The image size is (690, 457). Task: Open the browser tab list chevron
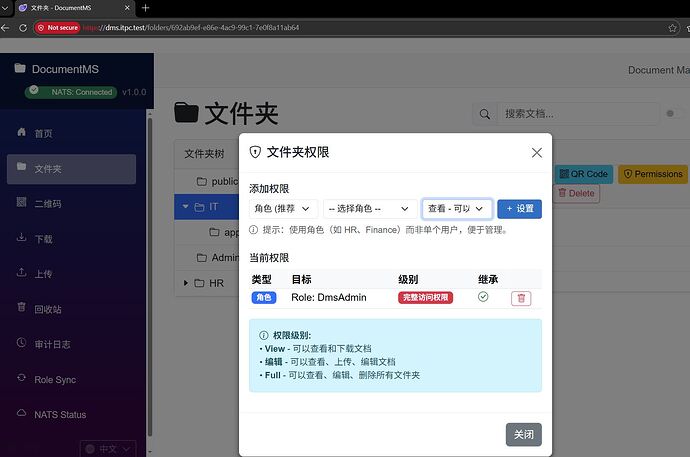(4, 7)
